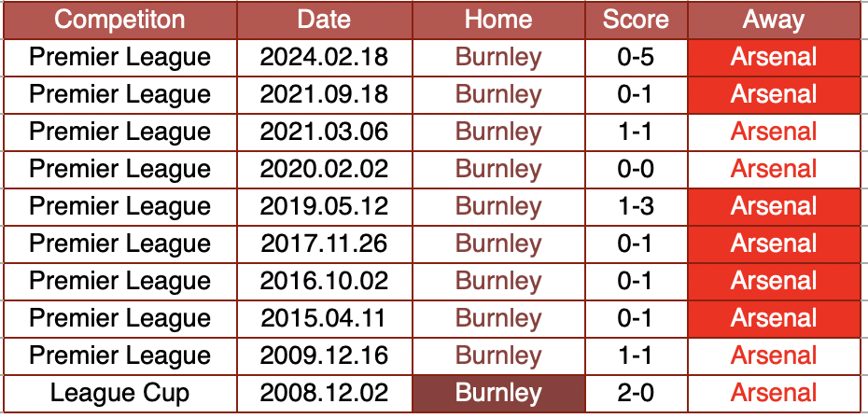Viewport: 868px width, 418px height.
Task: Click the Date column header
Action: click(324, 20)
